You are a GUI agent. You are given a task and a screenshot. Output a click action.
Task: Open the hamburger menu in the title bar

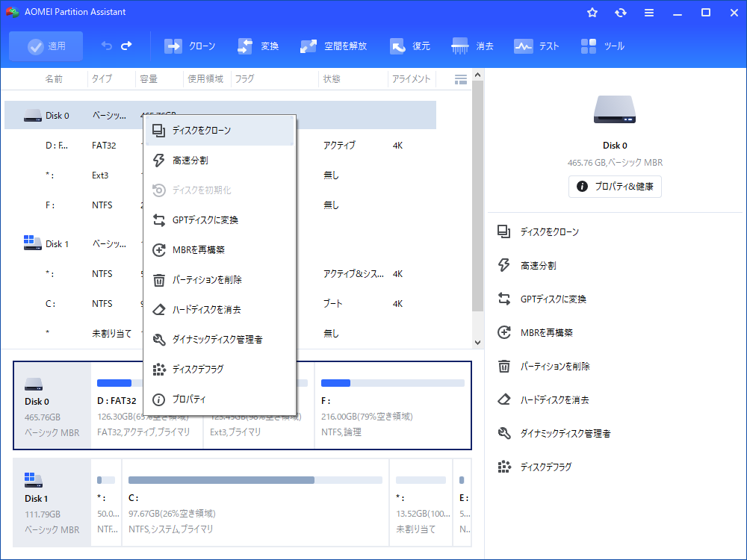tap(649, 12)
